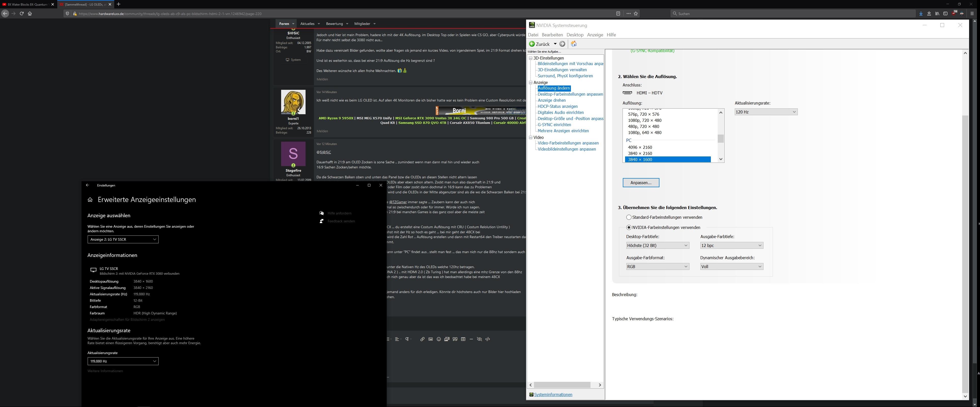Reload the page in Firefox
The image size is (980, 407).
pos(22,13)
